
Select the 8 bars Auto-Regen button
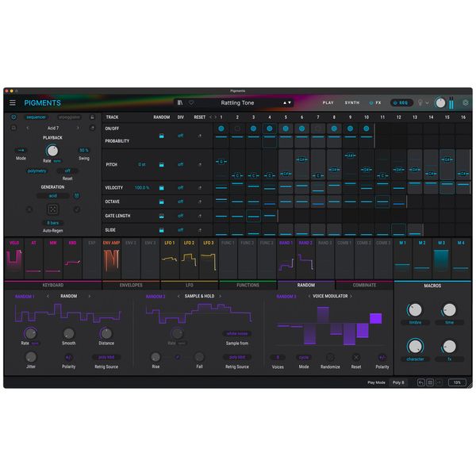pos(53,223)
